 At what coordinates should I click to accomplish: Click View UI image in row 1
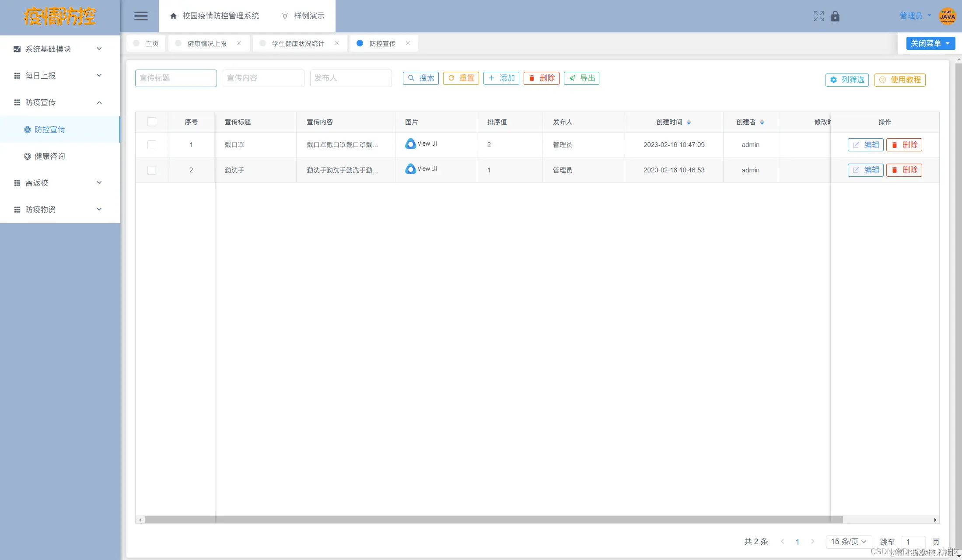(x=421, y=143)
